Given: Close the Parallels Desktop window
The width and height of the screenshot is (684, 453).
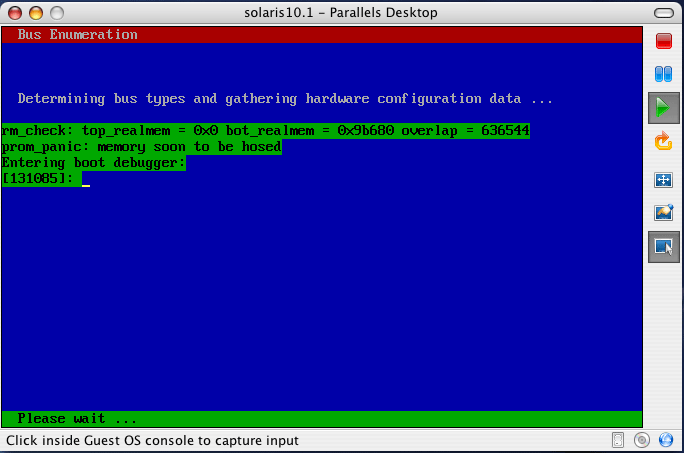Looking at the screenshot, I should tap(15, 13).
